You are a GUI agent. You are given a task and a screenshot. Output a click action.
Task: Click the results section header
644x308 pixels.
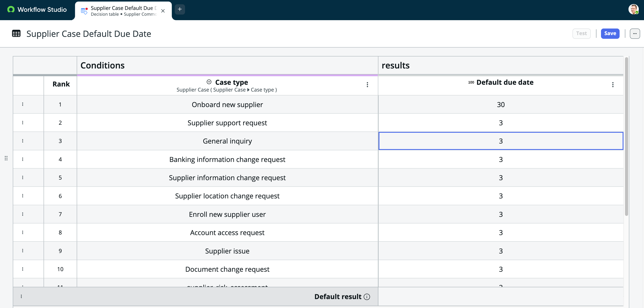(501, 65)
